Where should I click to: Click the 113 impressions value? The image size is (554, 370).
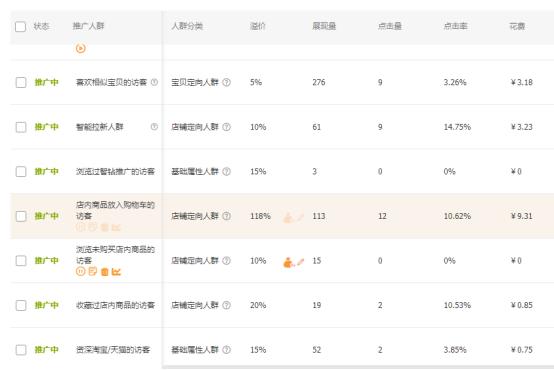coord(319,216)
